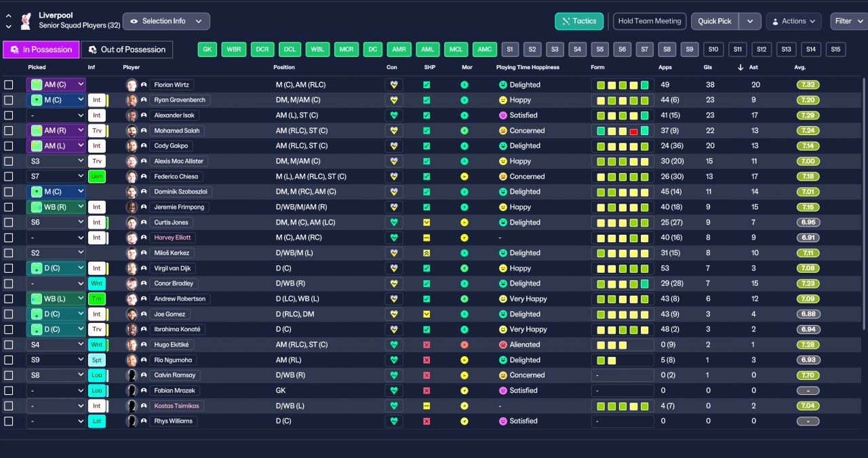Open the Tactics screen button
868x458 pixels.
579,21
